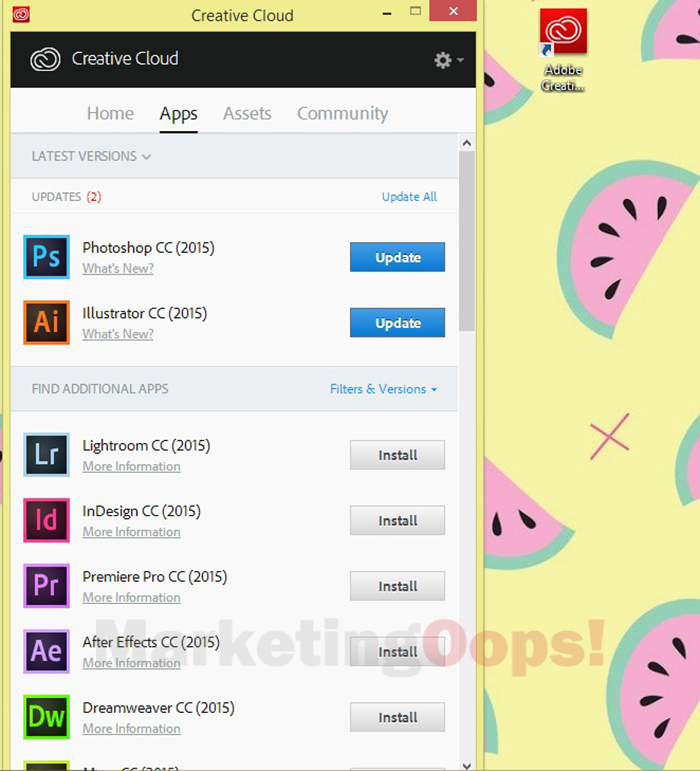This screenshot has height=771, width=700.
Task: Click the scrollbar down arrow
Action: coord(467,765)
